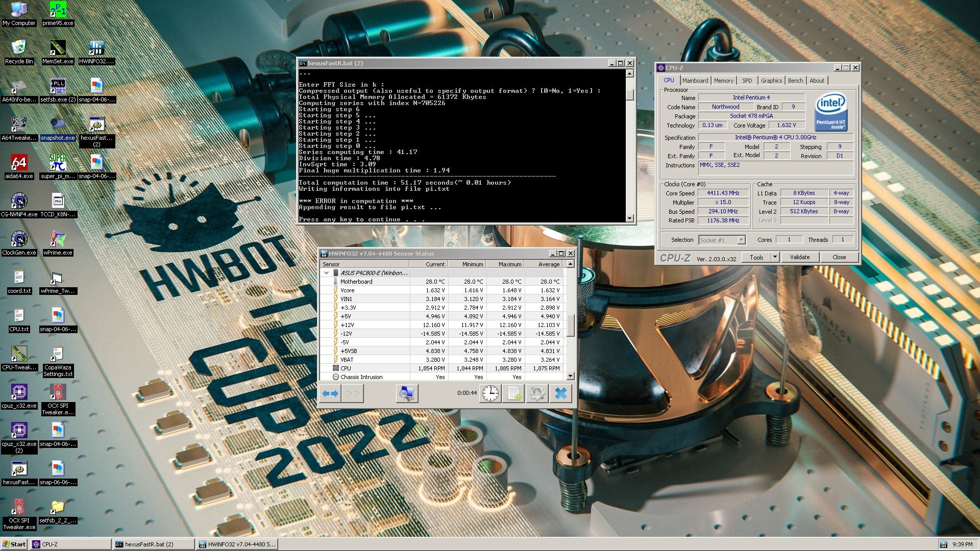Collapse ASUS P4C800-E sensor group
The image size is (980, 551).
[326, 273]
